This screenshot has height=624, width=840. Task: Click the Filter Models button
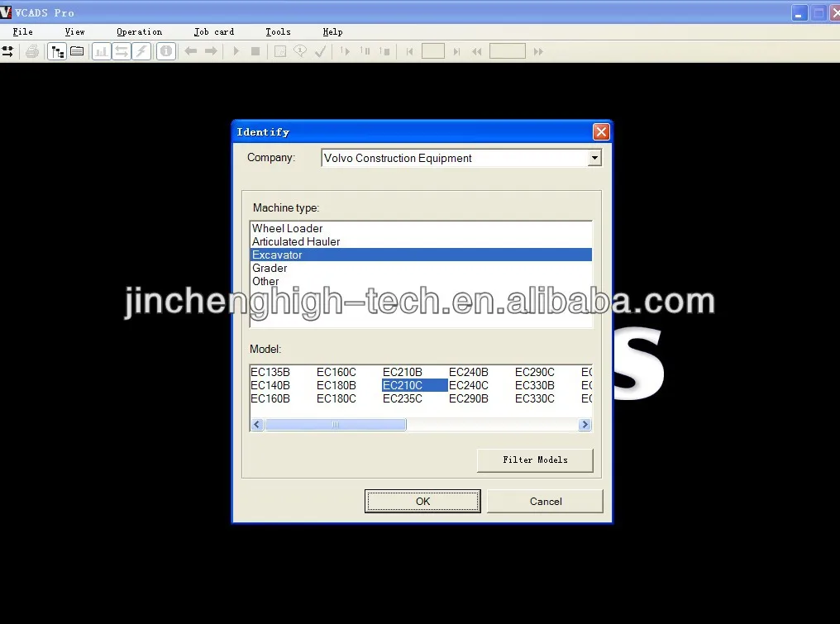coord(535,460)
